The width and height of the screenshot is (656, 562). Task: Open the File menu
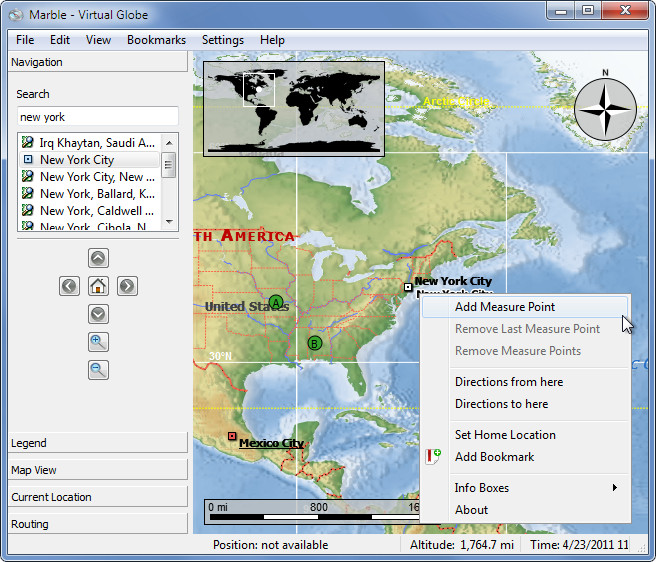click(25, 40)
